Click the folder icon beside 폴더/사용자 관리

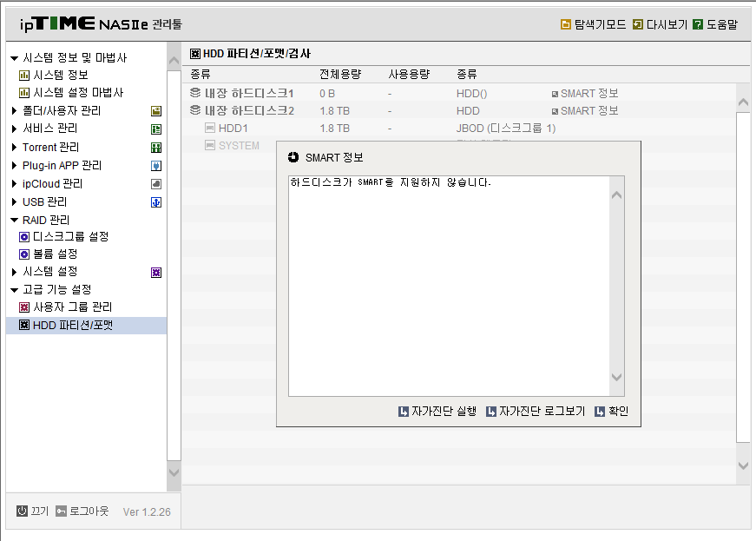(x=156, y=111)
